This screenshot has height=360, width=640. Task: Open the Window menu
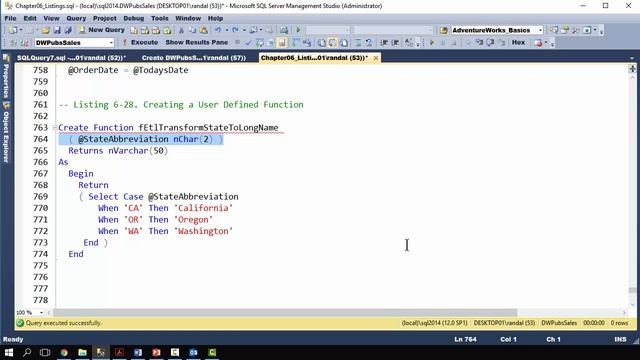(x=188, y=18)
